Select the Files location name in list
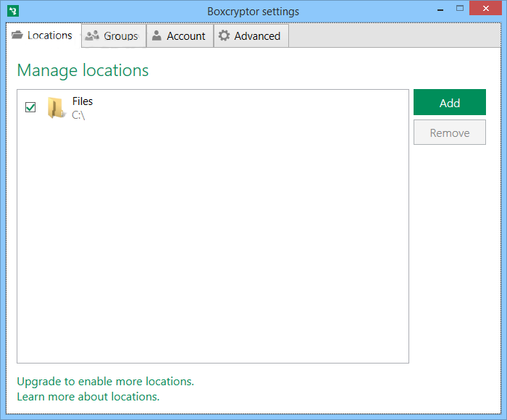This screenshot has height=420, width=507. 83,101
